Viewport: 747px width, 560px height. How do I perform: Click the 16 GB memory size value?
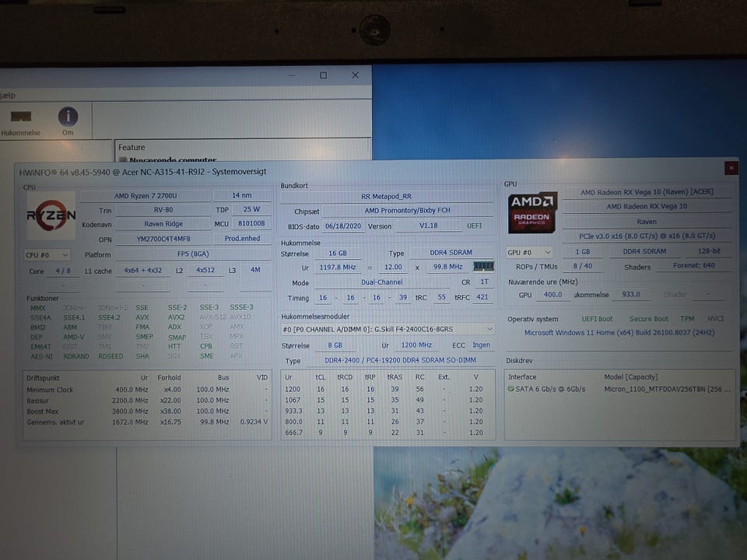(338, 254)
